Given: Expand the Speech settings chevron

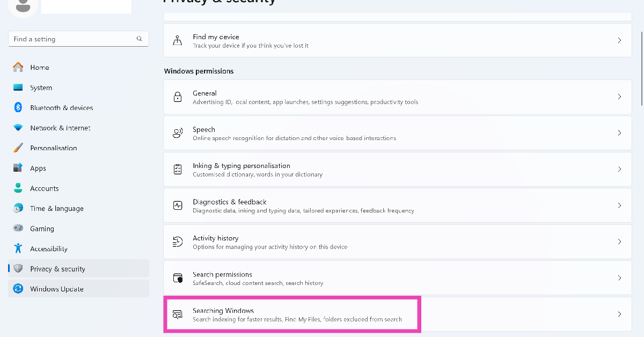Looking at the screenshot, I should coord(619,133).
